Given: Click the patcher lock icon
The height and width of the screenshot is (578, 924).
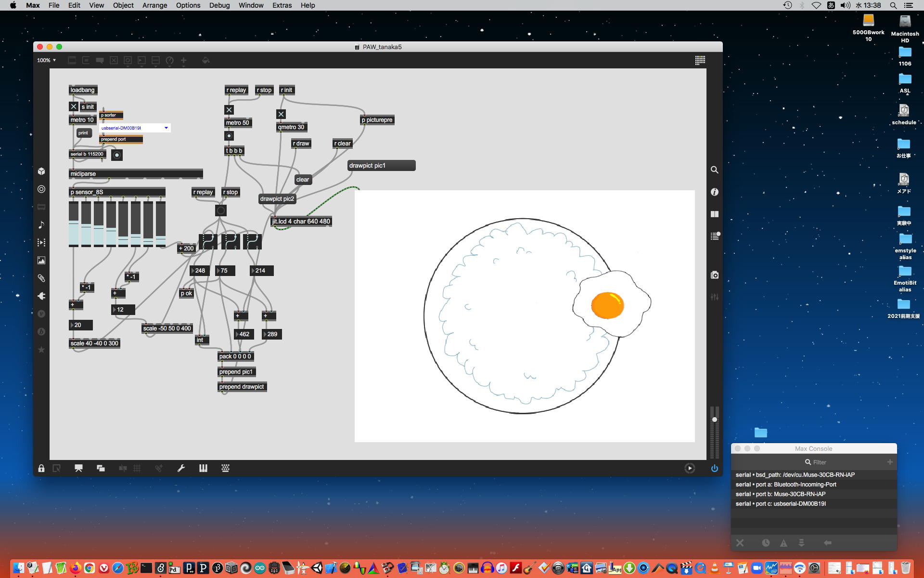Looking at the screenshot, I should [41, 468].
